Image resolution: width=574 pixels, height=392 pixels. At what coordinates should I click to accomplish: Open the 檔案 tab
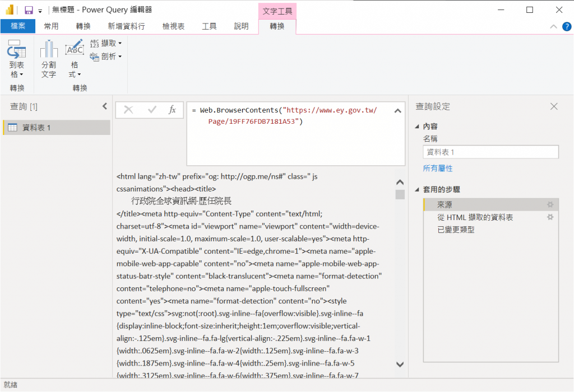coord(18,26)
